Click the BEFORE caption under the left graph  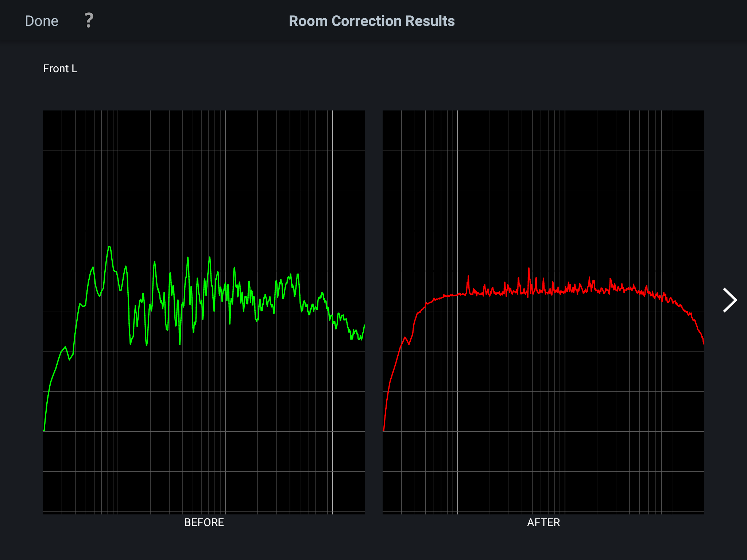pos(204,522)
